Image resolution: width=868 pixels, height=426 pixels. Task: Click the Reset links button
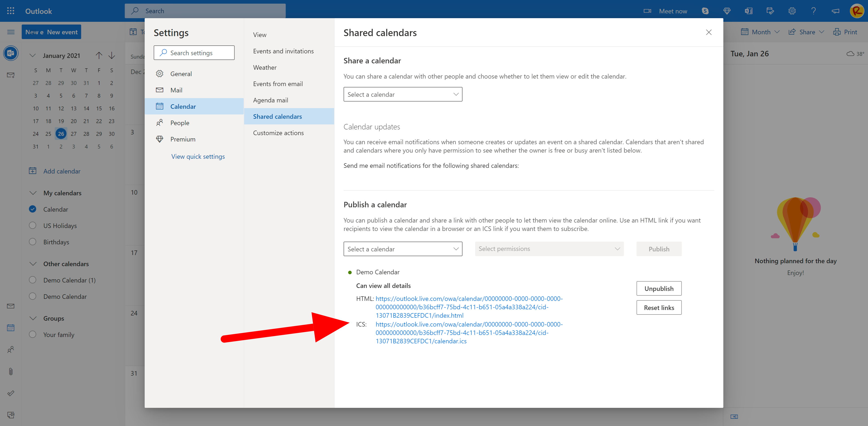659,307
